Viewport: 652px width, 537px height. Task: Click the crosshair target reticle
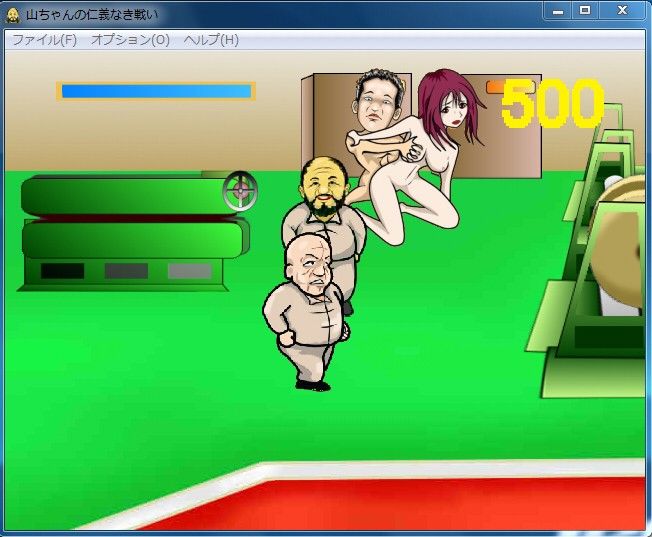(240, 190)
